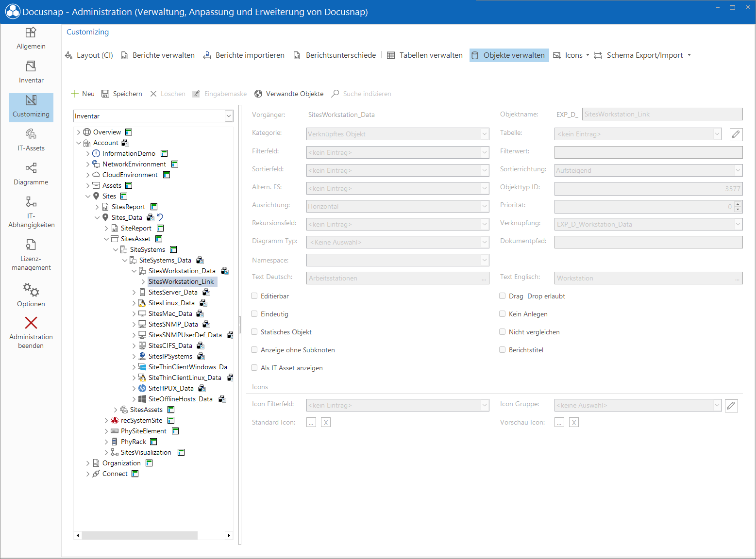Click the red Administration beenden icon
The width and height of the screenshot is (756, 559).
(x=31, y=323)
